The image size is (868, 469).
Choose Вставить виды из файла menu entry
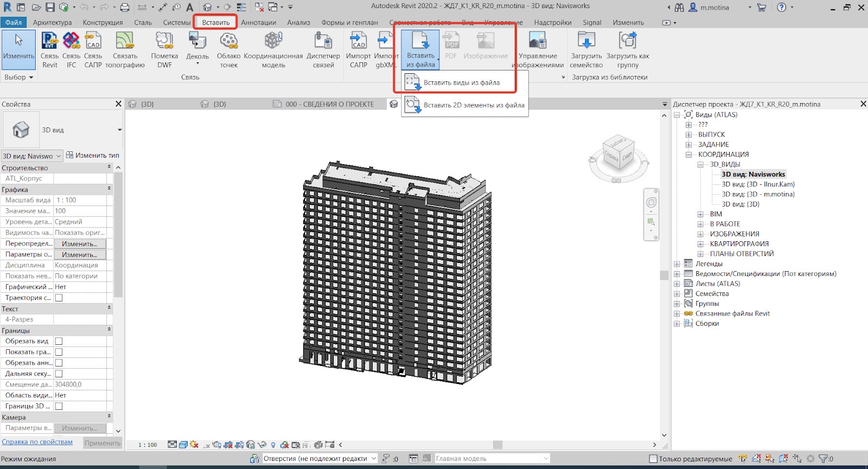click(465, 82)
